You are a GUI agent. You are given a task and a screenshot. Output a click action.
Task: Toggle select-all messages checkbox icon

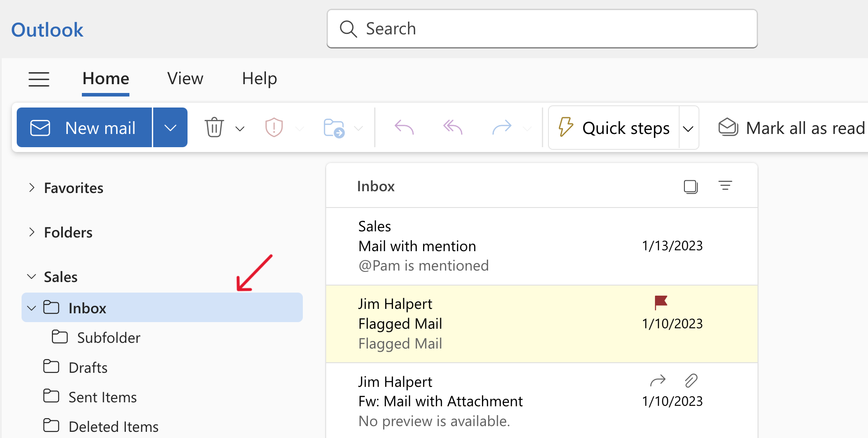tap(691, 187)
